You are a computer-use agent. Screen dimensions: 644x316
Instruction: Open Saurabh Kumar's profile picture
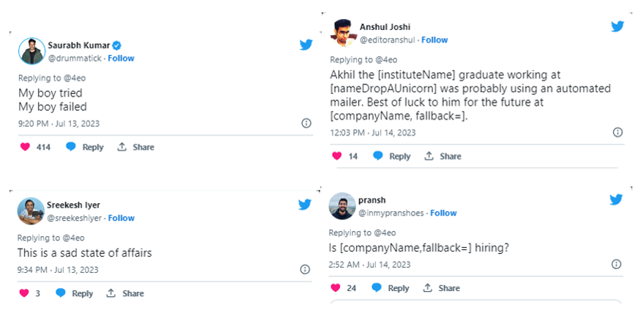[x=31, y=51]
